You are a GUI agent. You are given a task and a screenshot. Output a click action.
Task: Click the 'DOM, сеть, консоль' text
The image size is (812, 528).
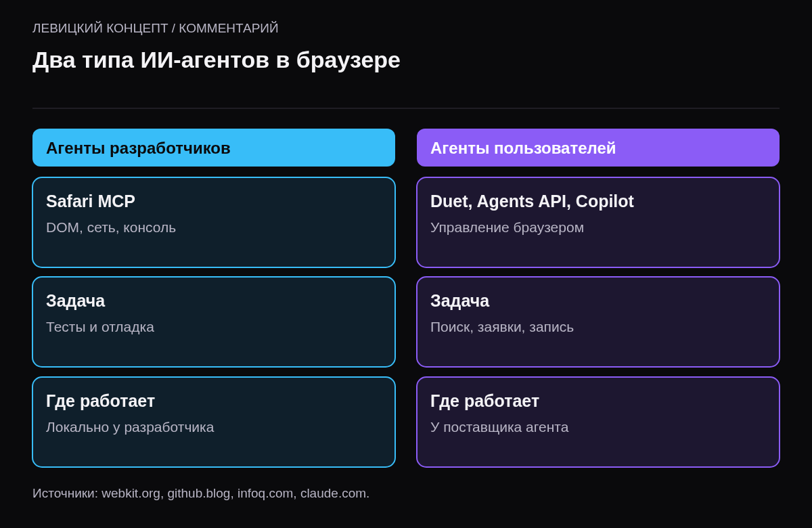pyautogui.click(x=111, y=227)
